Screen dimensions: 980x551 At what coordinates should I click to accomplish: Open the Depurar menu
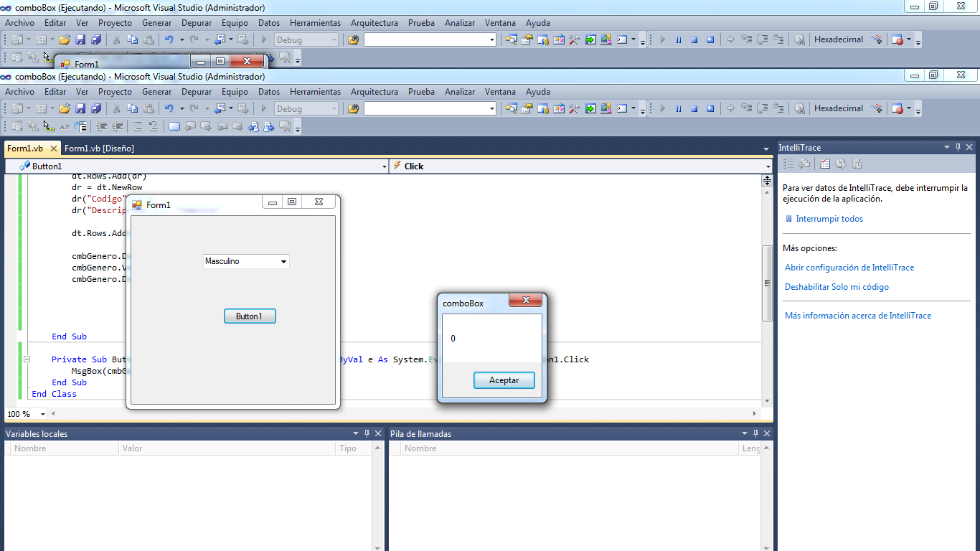(196, 91)
